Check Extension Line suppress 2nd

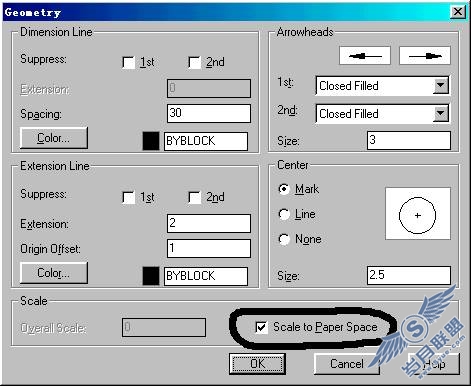point(194,197)
